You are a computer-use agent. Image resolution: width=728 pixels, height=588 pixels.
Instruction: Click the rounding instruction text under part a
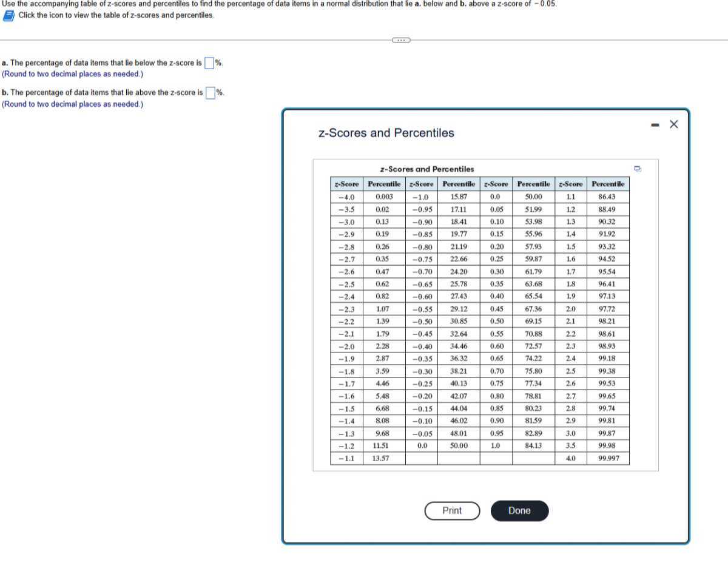(72, 73)
